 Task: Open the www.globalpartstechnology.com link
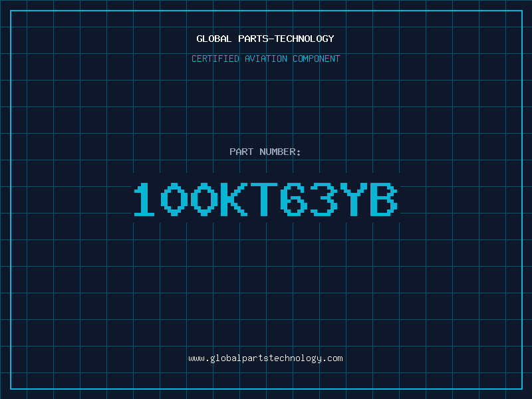265,358
